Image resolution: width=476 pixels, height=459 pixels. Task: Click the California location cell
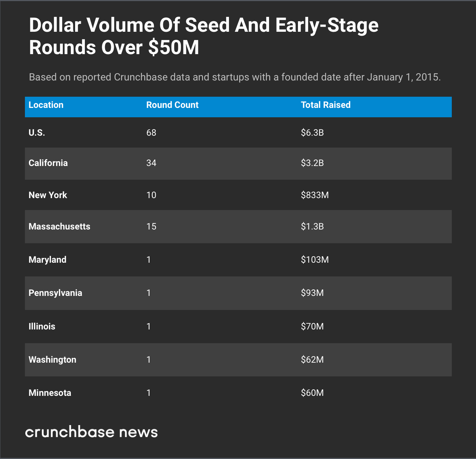pyautogui.click(x=48, y=163)
